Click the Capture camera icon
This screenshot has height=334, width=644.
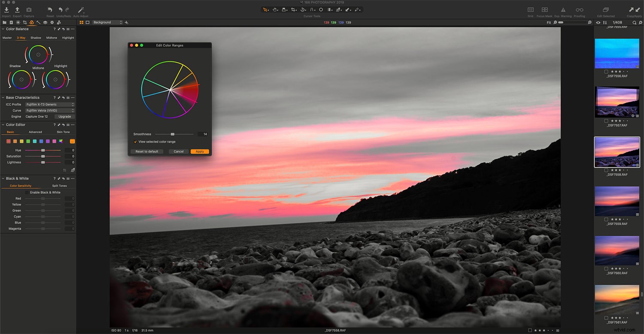(x=28, y=9)
